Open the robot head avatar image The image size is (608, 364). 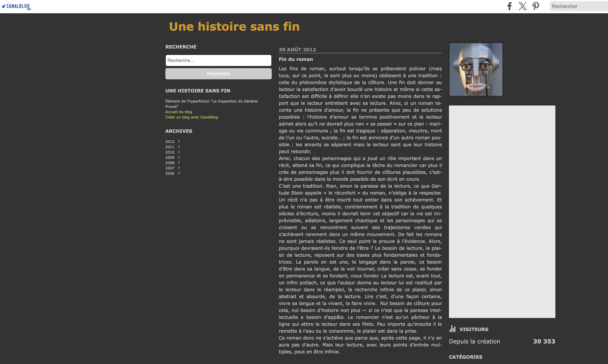click(476, 69)
